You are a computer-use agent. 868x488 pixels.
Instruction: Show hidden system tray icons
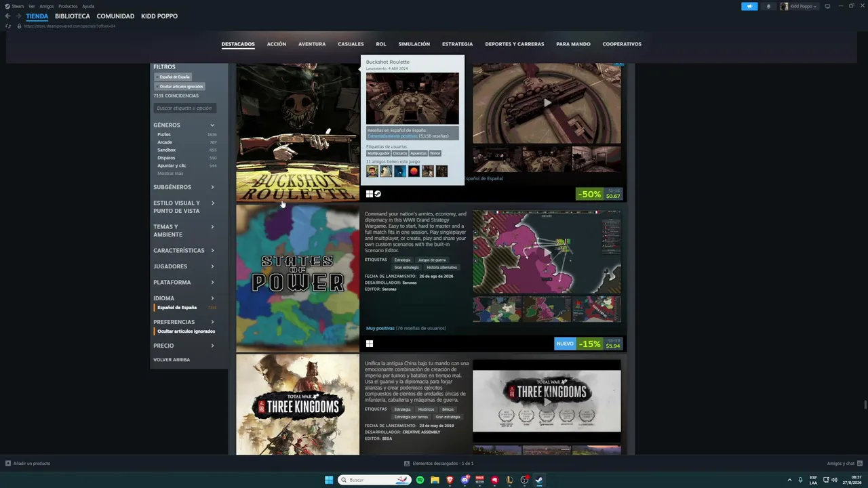(x=789, y=480)
